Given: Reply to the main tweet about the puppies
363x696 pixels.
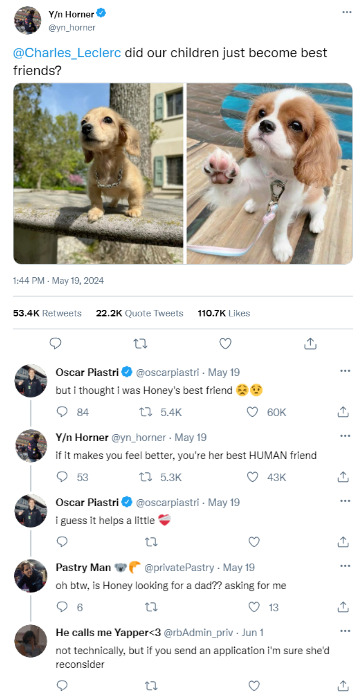Looking at the screenshot, I should click(55, 343).
